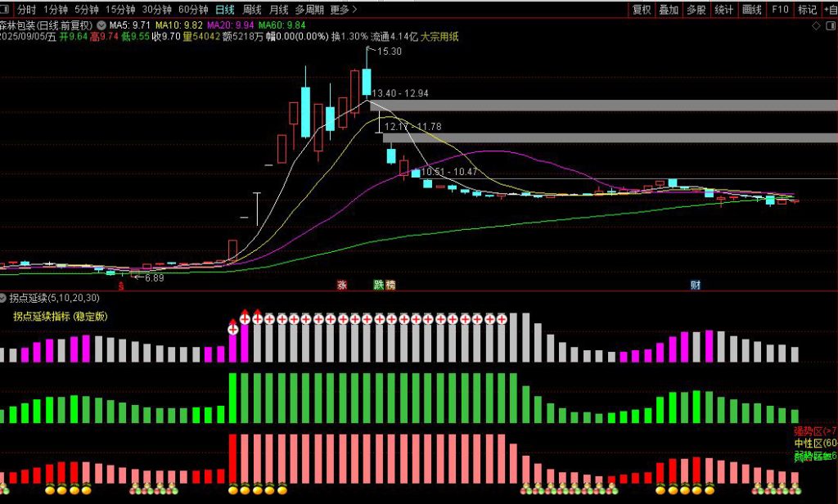
Task: Click the diamond icon at top right
Action: 815,26
